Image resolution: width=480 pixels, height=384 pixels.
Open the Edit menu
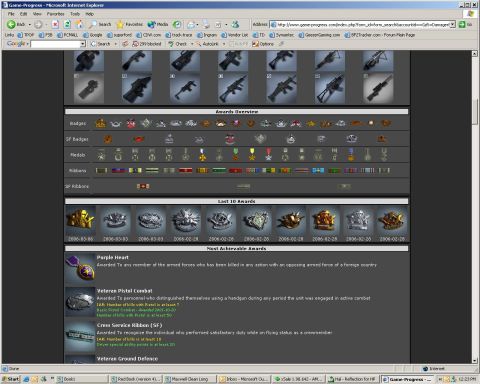pos(23,14)
